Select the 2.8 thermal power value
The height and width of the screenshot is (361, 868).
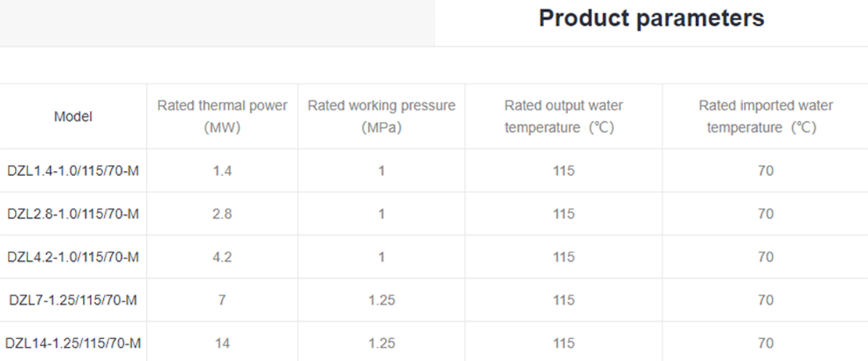pos(223,213)
